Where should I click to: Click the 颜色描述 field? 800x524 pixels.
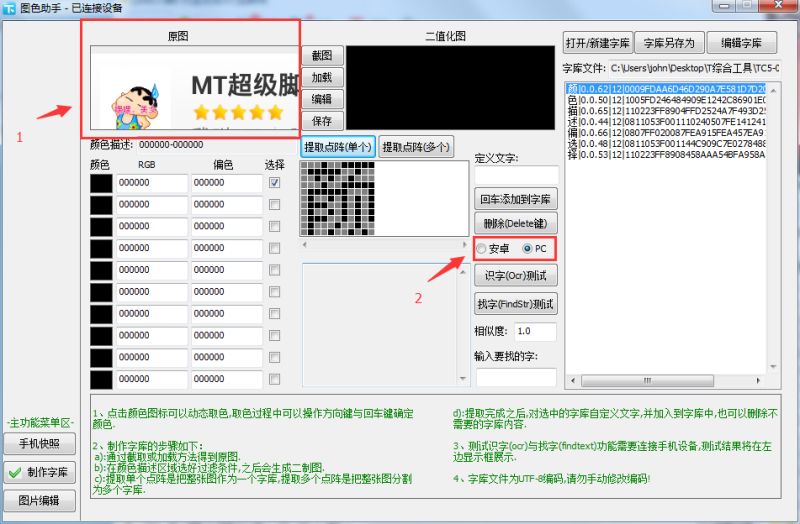tap(217, 145)
